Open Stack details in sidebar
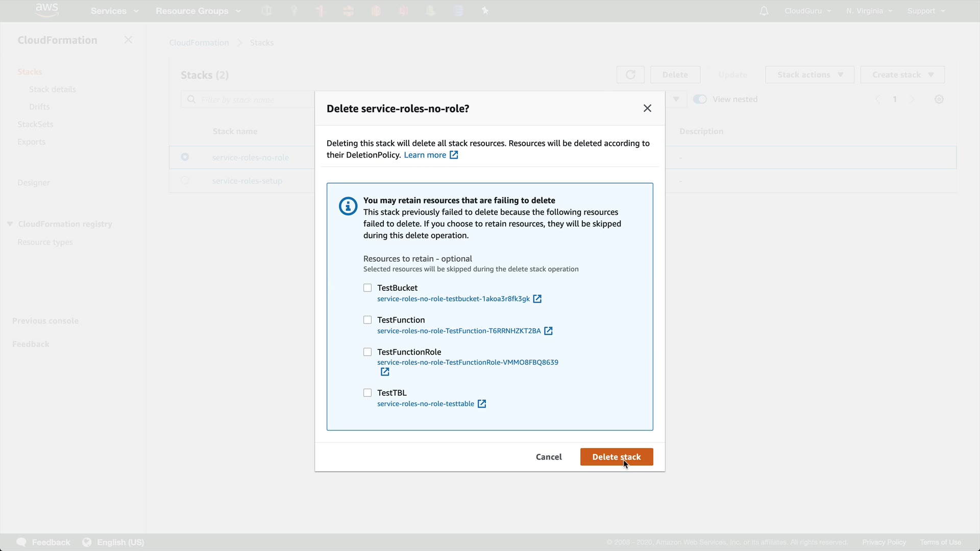The image size is (980, 551). point(52,89)
